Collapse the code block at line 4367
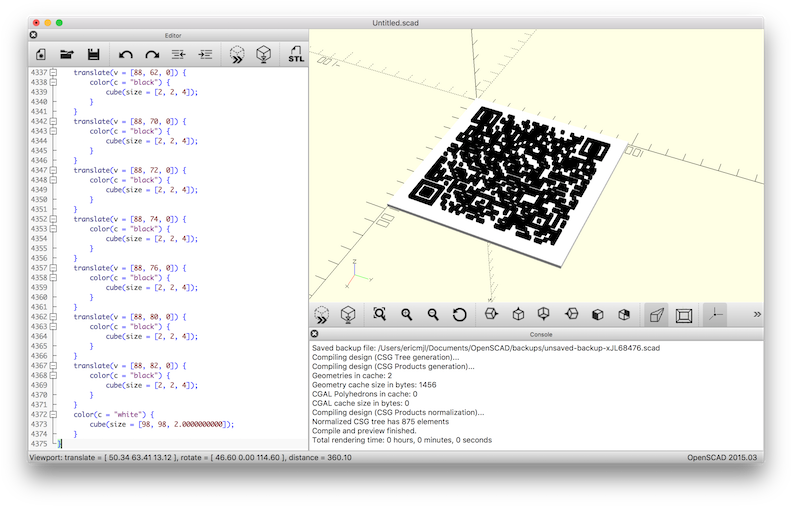Screen dimensions: 791x506 coord(53,366)
